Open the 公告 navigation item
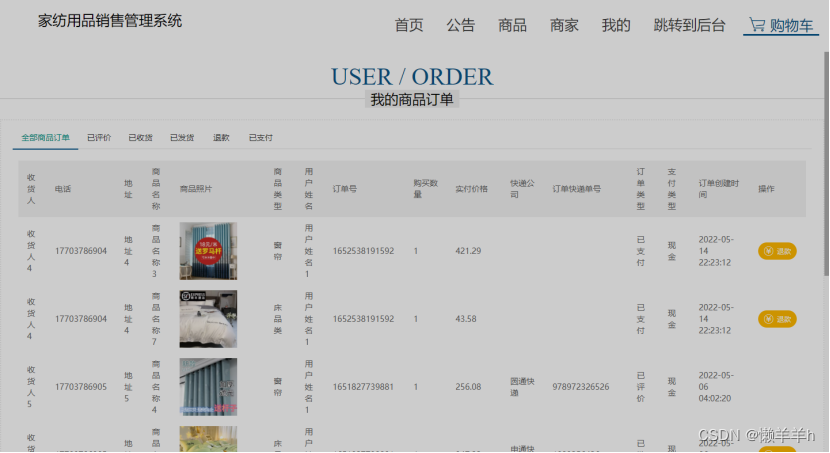 click(x=461, y=25)
